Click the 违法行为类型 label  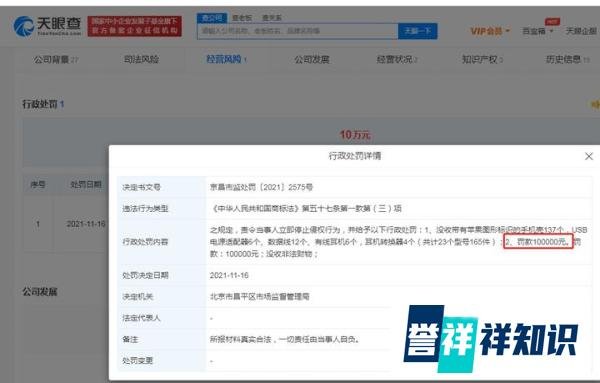click(145, 209)
